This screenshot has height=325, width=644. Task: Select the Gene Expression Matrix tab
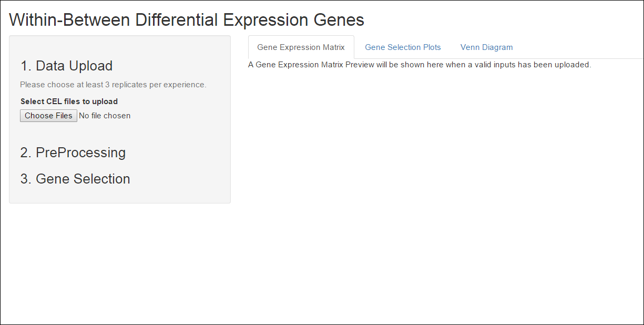[301, 47]
